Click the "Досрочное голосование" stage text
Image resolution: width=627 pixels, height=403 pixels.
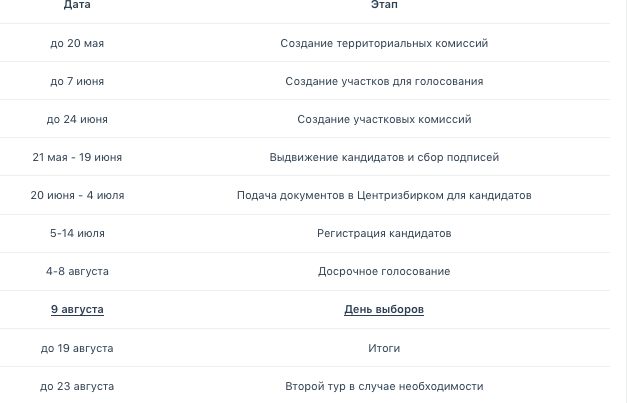(x=384, y=272)
